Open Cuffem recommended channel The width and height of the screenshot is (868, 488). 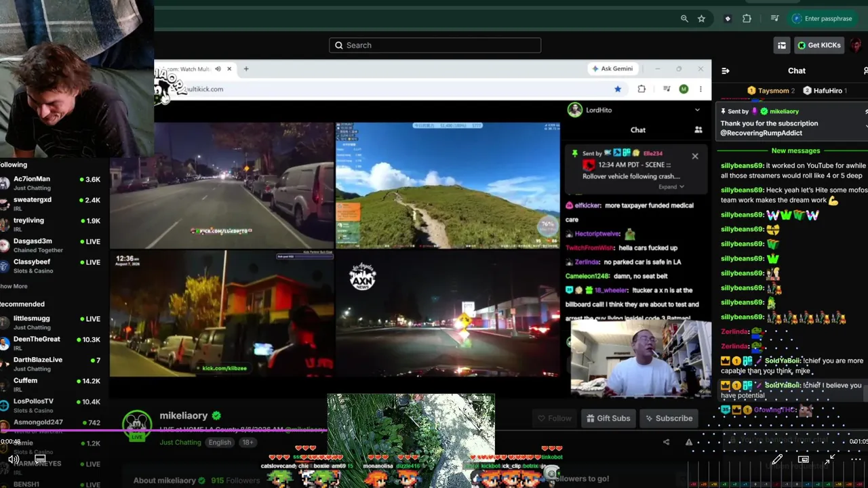pos(52,384)
